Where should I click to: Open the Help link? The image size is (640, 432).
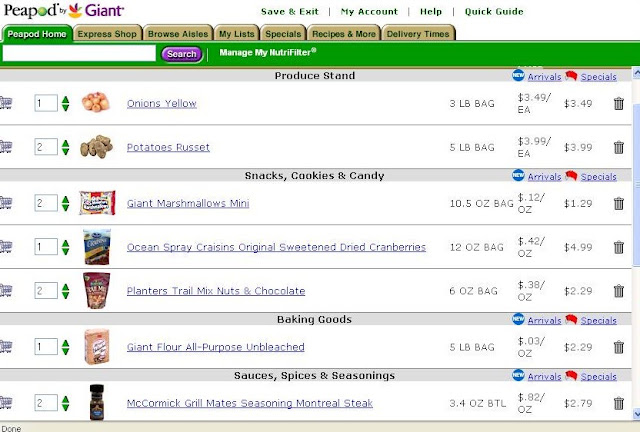[x=431, y=11]
